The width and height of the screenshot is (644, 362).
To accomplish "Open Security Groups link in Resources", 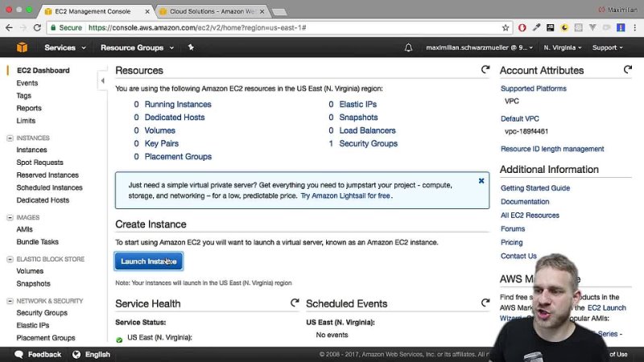I will (368, 144).
